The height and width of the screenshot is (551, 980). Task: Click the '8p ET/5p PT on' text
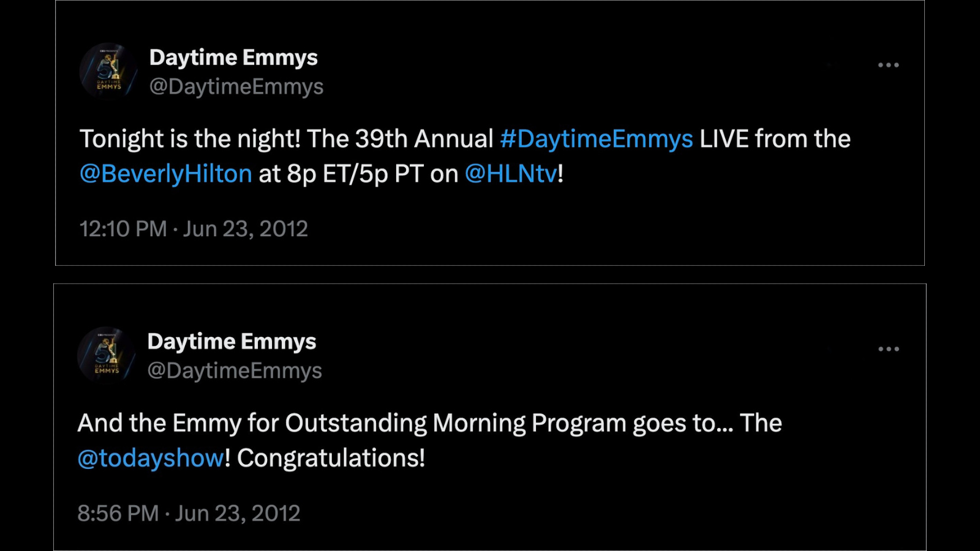[x=372, y=174]
